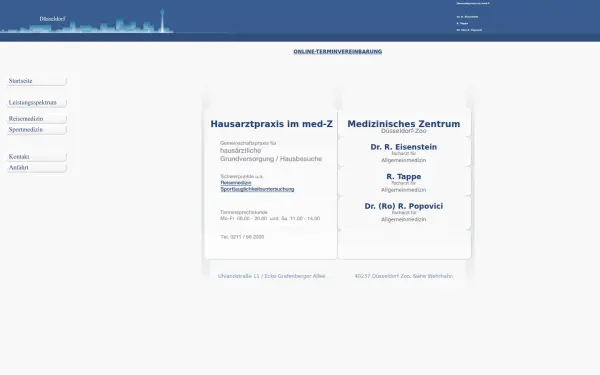Screen dimensions: 600x375
Task: Click the phone number 'Tel. 0211 / 66 2000'
Action: [x=242, y=237]
